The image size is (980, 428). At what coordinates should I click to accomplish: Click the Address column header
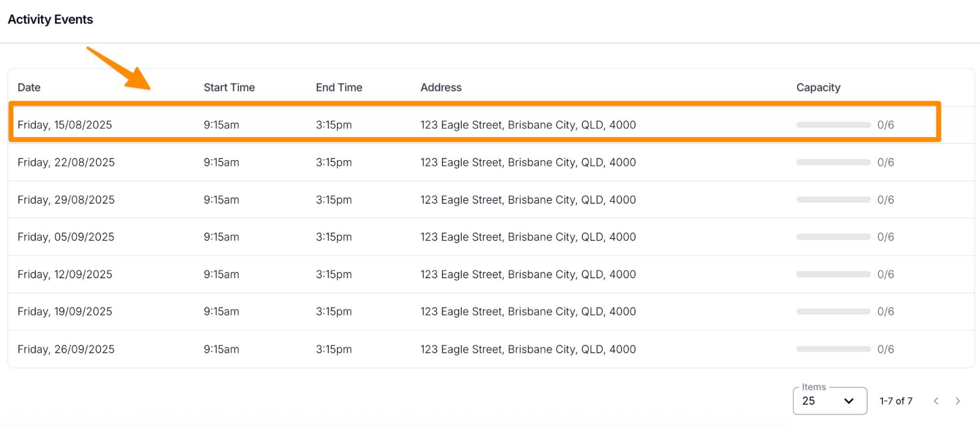coord(441,88)
